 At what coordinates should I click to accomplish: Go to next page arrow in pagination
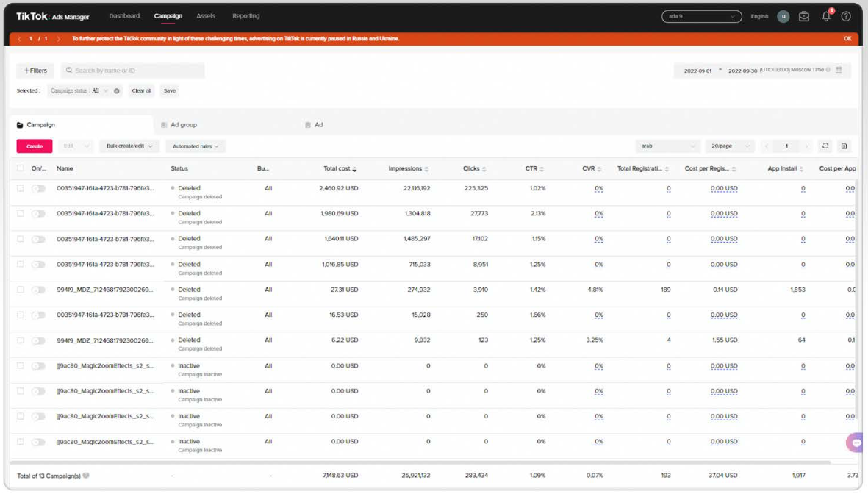[x=806, y=146]
